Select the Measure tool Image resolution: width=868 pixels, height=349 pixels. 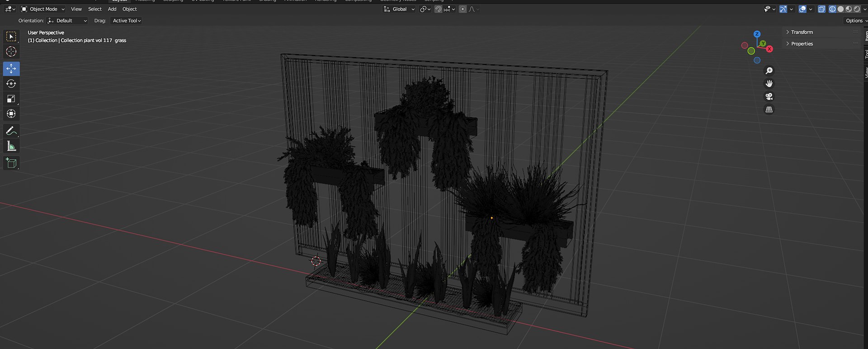point(11,146)
